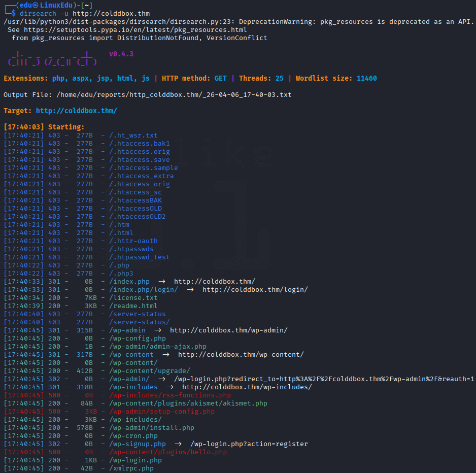Click the redirect URL http://colddbox.thm/wp-includes/
Screen dimensions: 476x473
pos(247,387)
